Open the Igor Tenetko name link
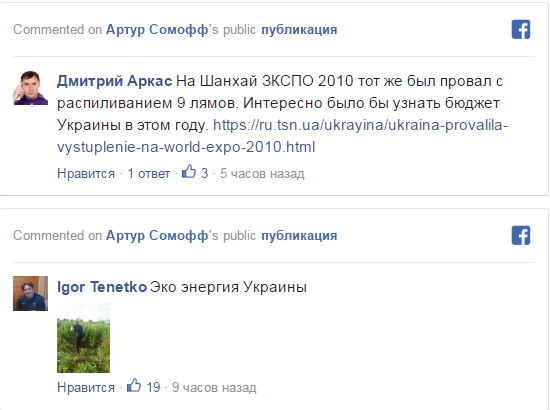The width and height of the screenshot is (550, 410). (102, 287)
